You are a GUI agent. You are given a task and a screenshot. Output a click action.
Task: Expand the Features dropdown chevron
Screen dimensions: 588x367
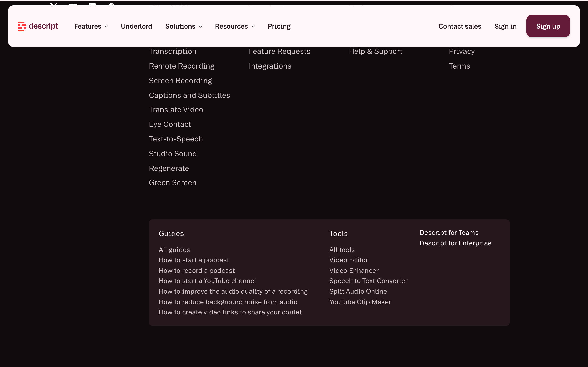106,27
